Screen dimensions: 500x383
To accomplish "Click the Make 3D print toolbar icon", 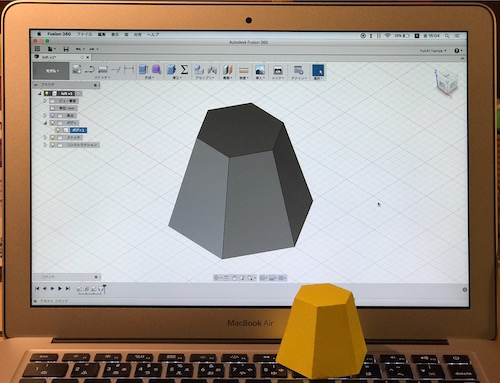I will pyautogui.click(x=278, y=70).
